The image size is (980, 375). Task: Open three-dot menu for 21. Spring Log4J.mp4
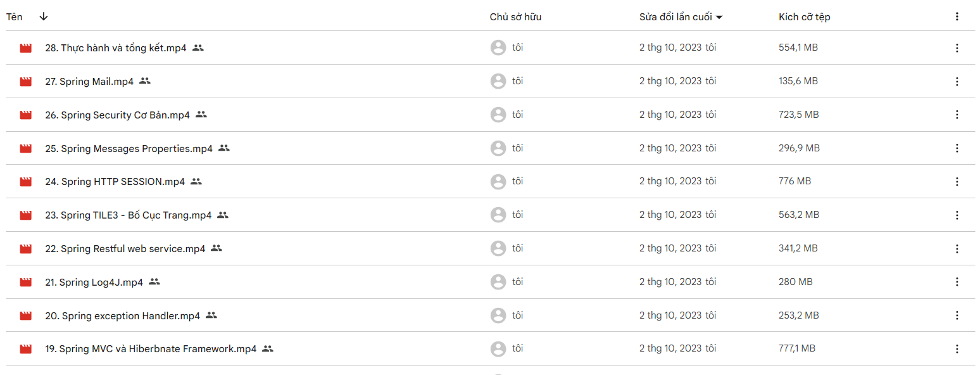[957, 282]
